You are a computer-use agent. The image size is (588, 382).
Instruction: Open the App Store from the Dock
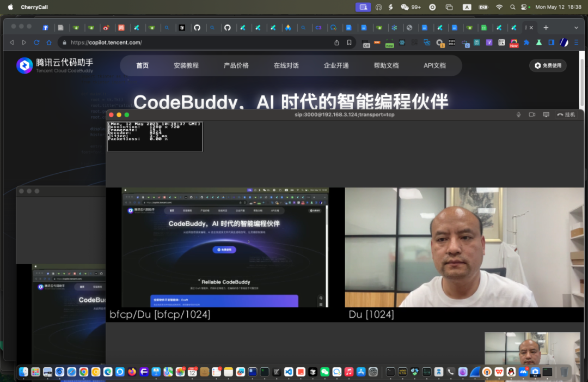[x=361, y=372]
